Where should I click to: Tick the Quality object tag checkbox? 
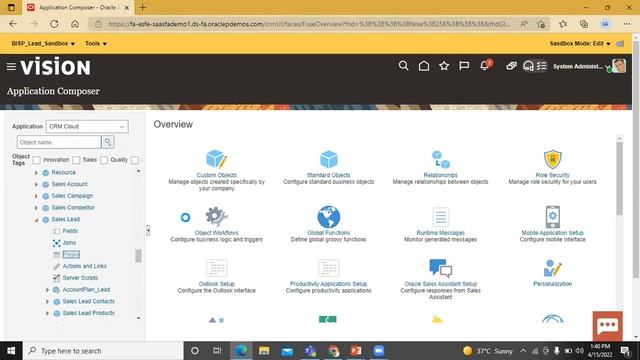tap(104, 160)
